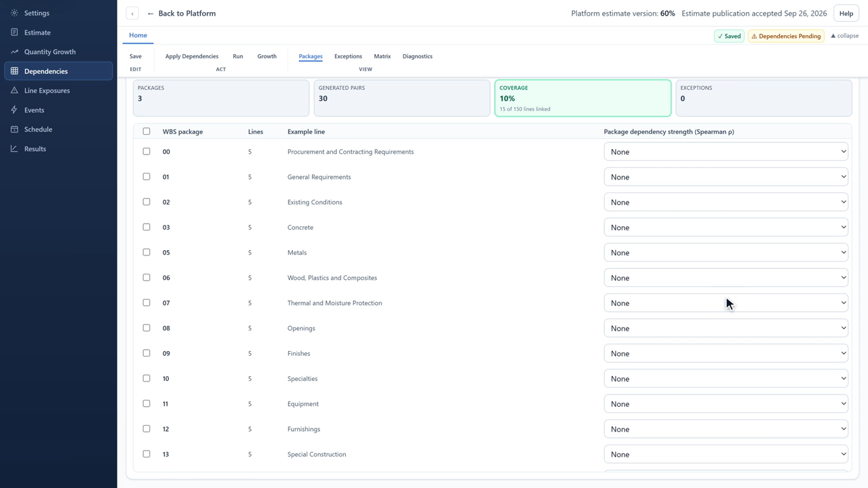
Task: Tick the select-all checkbox in table header
Action: tap(146, 131)
